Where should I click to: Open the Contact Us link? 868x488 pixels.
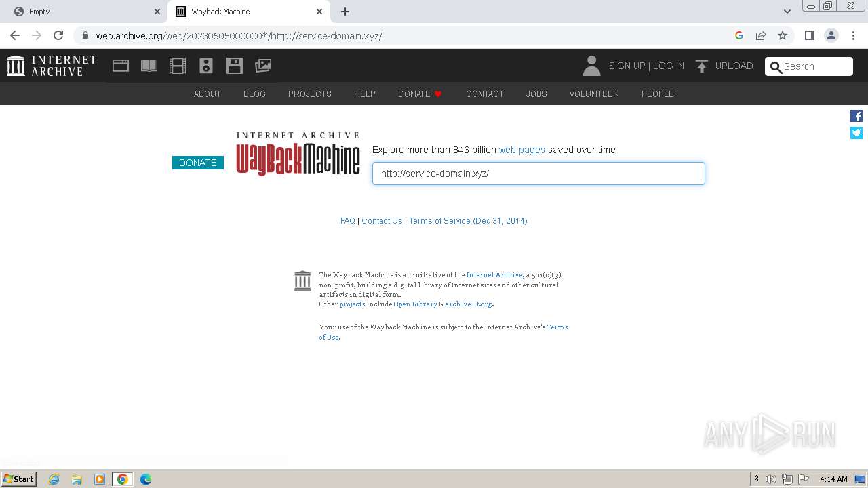click(x=382, y=221)
